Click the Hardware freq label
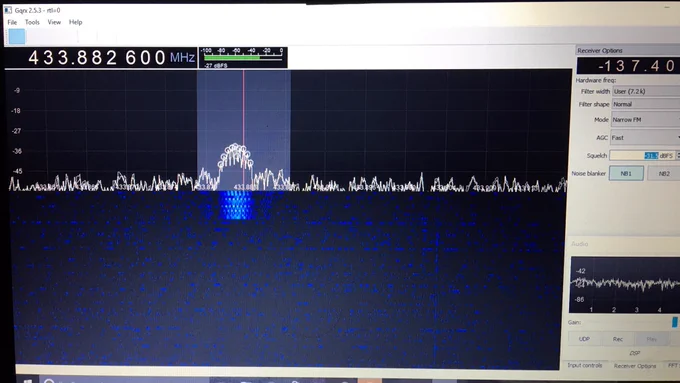The image size is (680, 383). click(595, 80)
